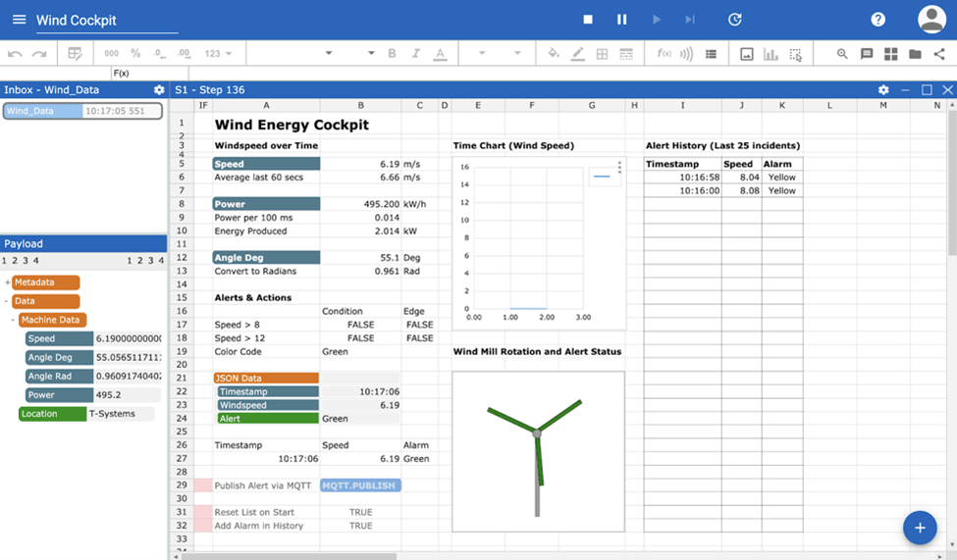
Task: Toggle italic text formatting
Action: 416,54
